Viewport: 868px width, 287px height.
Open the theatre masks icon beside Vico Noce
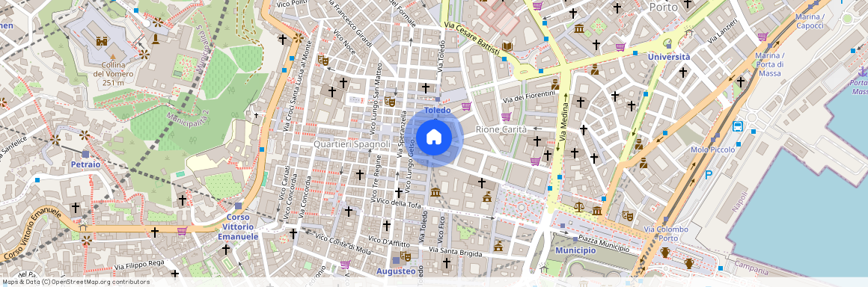323,60
